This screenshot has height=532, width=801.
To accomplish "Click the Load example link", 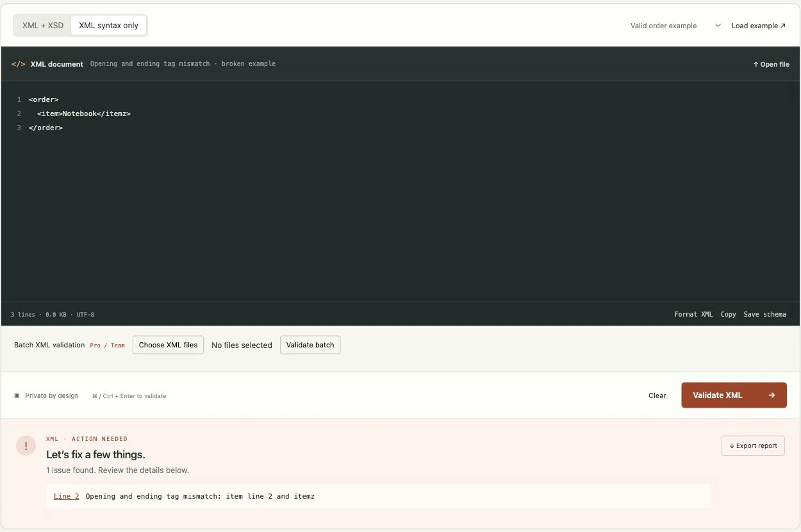I will (759, 26).
